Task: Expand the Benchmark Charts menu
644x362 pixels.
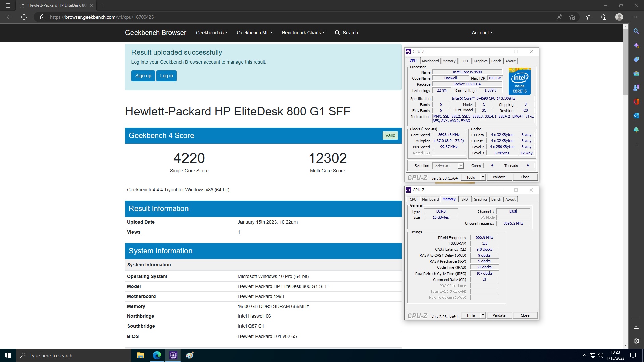Action: pyautogui.click(x=303, y=33)
